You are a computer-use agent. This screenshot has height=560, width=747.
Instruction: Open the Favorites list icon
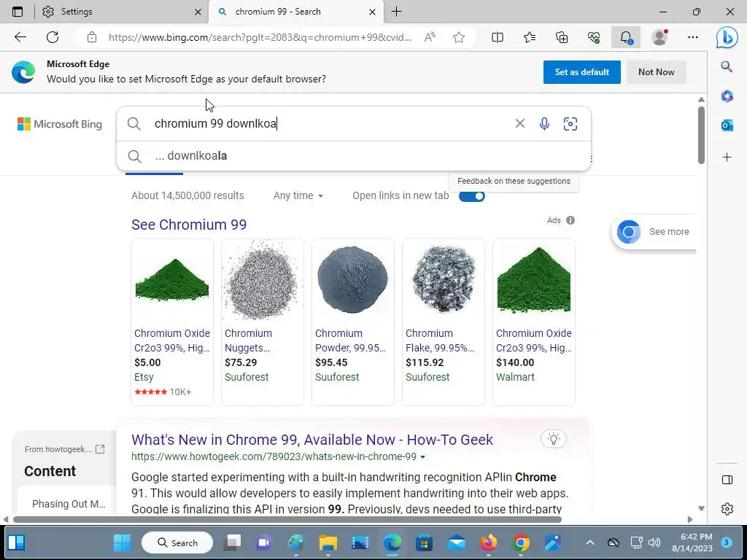(530, 37)
